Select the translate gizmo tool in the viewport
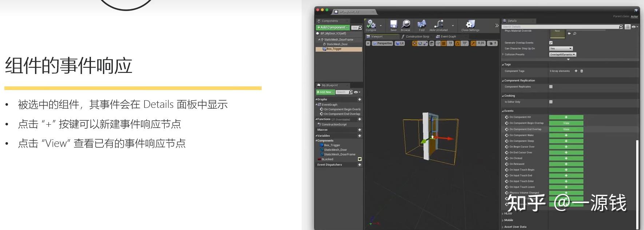The image size is (644, 230). [x=414, y=43]
